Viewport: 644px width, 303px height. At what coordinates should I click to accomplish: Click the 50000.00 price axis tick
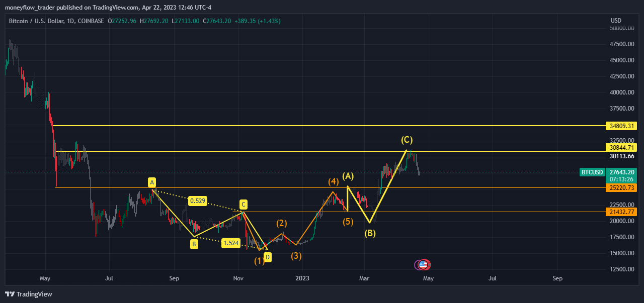622,28
